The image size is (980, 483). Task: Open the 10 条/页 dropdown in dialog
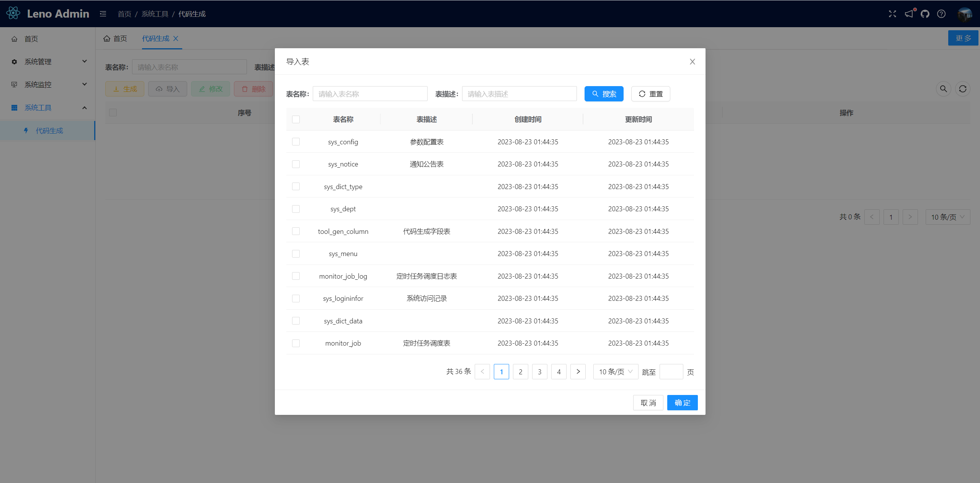615,372
